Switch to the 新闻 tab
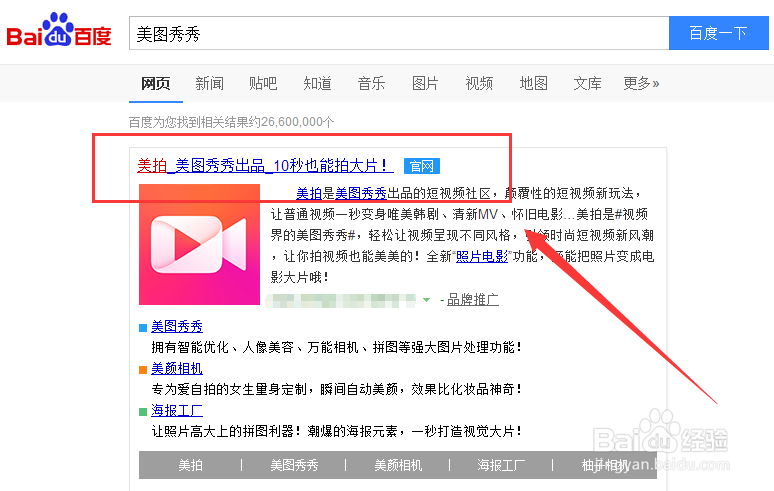The width and height of the screenshot is (774, 491). (x=209, y=83)
